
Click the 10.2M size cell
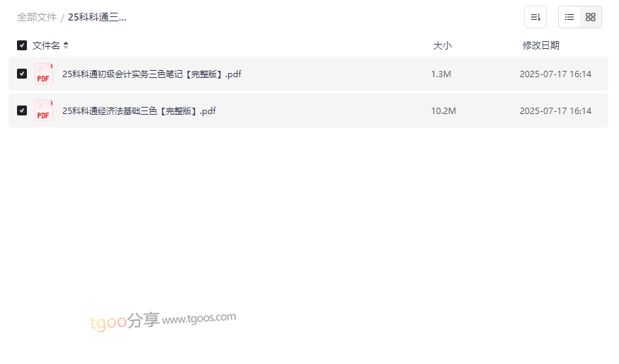point(443,111)
